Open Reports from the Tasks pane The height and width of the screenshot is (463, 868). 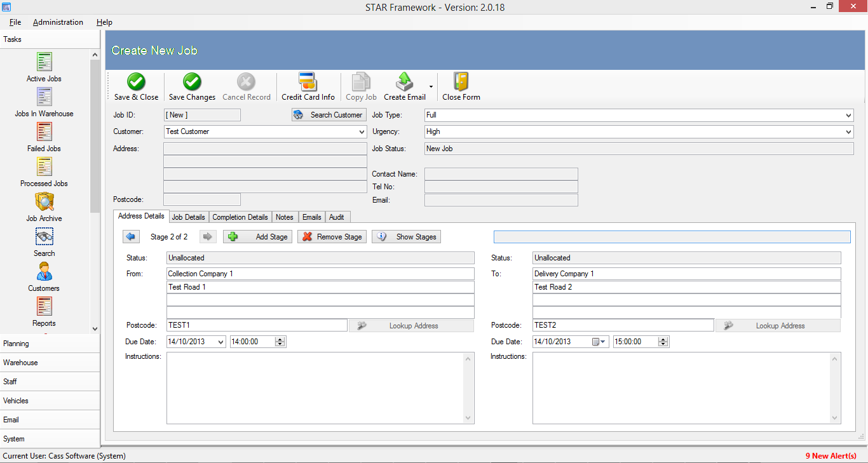(44, 312)
